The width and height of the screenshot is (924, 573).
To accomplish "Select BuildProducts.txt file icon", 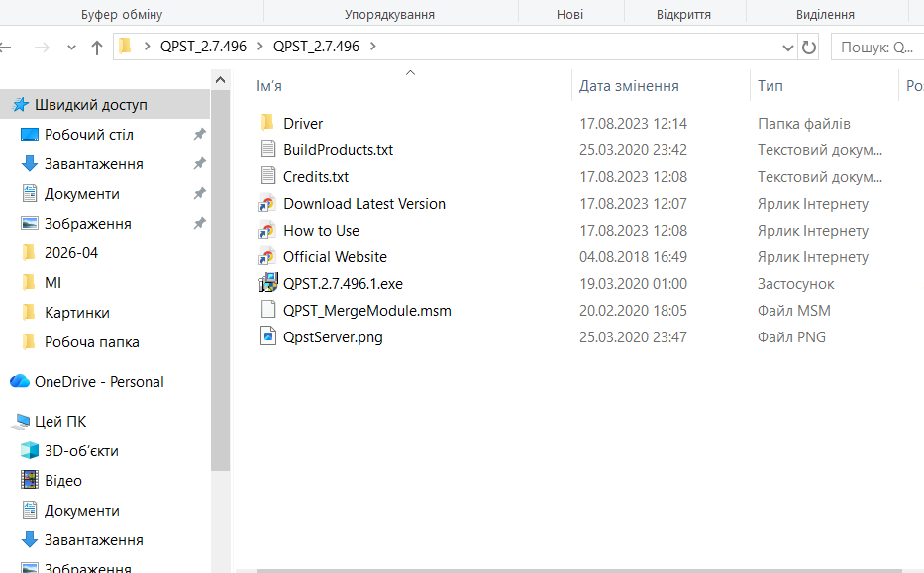I will (268, 149).
